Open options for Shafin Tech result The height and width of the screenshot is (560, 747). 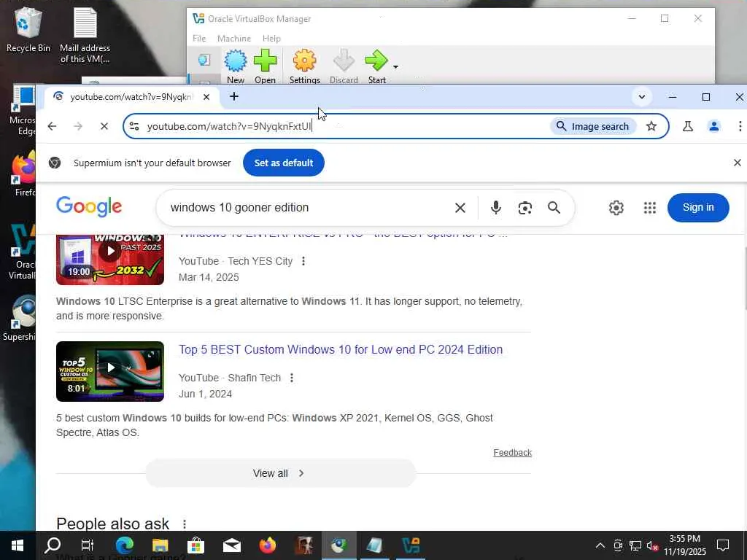pos(292,378)
